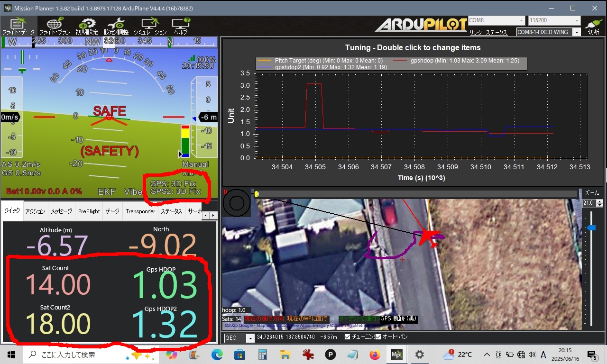Open Windows Settings gear in the taskbar

pyautogui.click(x=419, y=355)
